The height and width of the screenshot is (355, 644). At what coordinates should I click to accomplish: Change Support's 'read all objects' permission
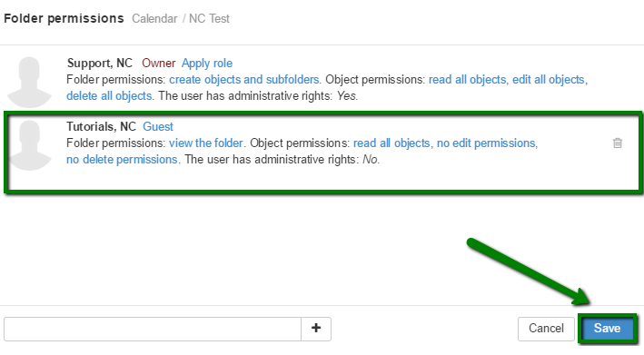(x=468, y=79)
